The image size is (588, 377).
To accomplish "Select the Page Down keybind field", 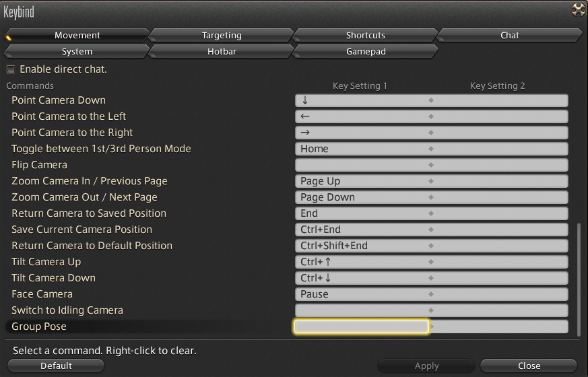I will coord(362,197).
